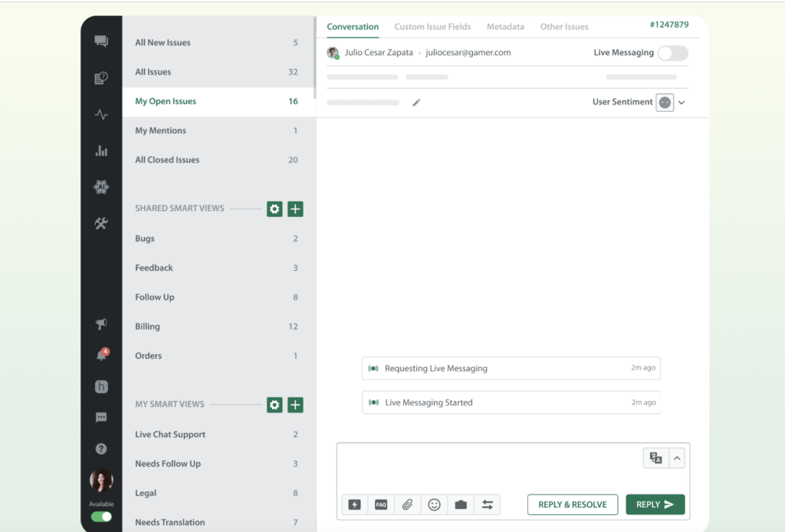Click the FAQ icon in reply toolbar
The image size is (785, 532).
click(x=381, y=504)
